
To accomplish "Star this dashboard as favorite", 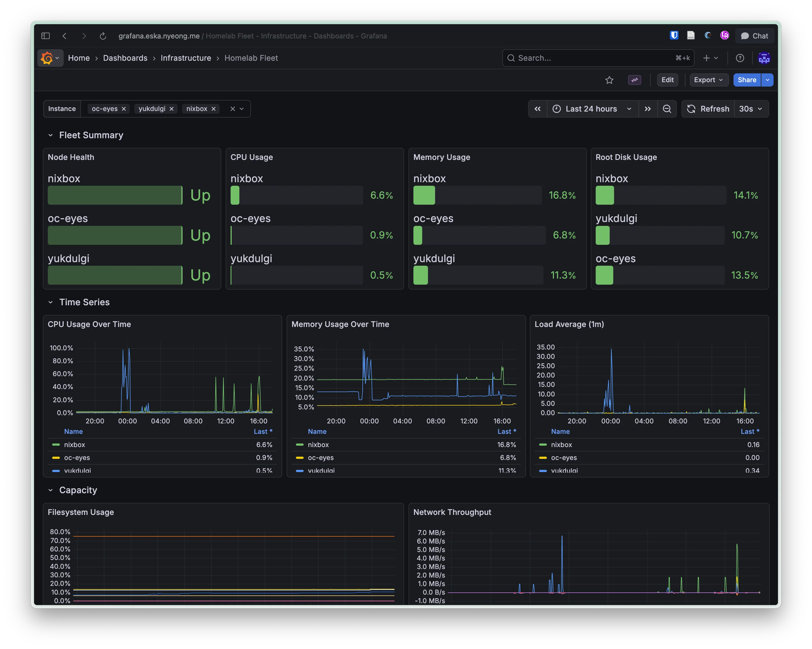I will coord(609,80).
